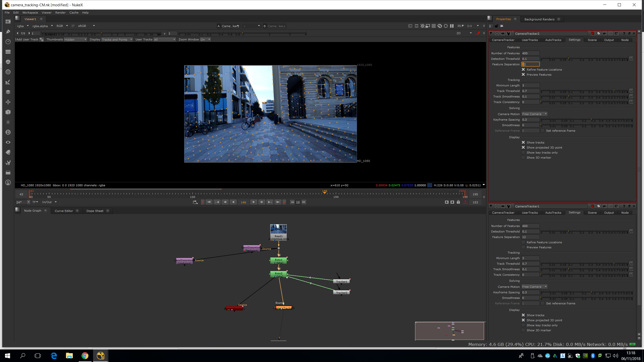The width and height of the screenshot is (644, 362).
Task: Switch to the Curve Editor panel
Action: [64, 211]
